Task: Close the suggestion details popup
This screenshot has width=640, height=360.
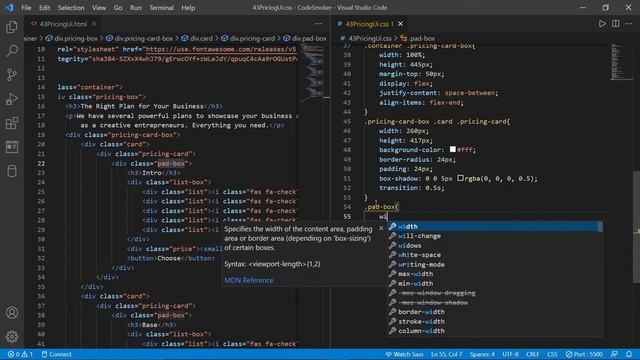Action: (x=381, y=228)
